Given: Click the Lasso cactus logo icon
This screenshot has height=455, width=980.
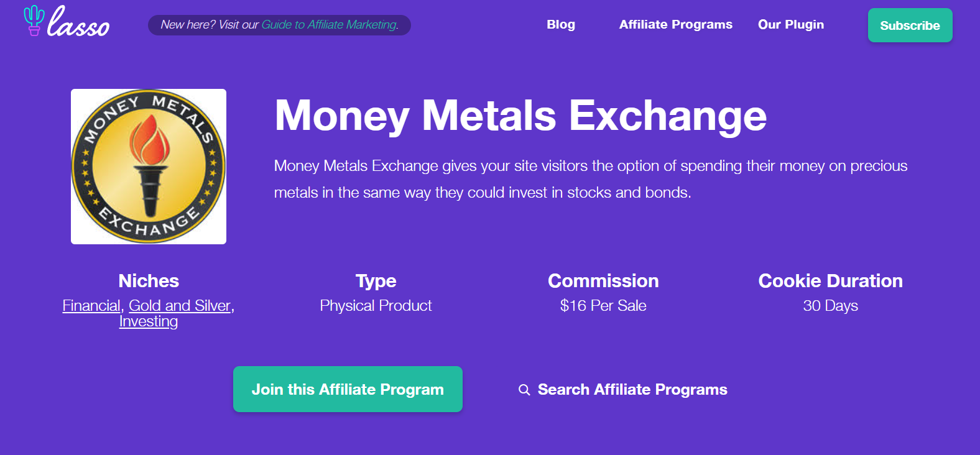Looking at the screenshot, I should (34, 21).
